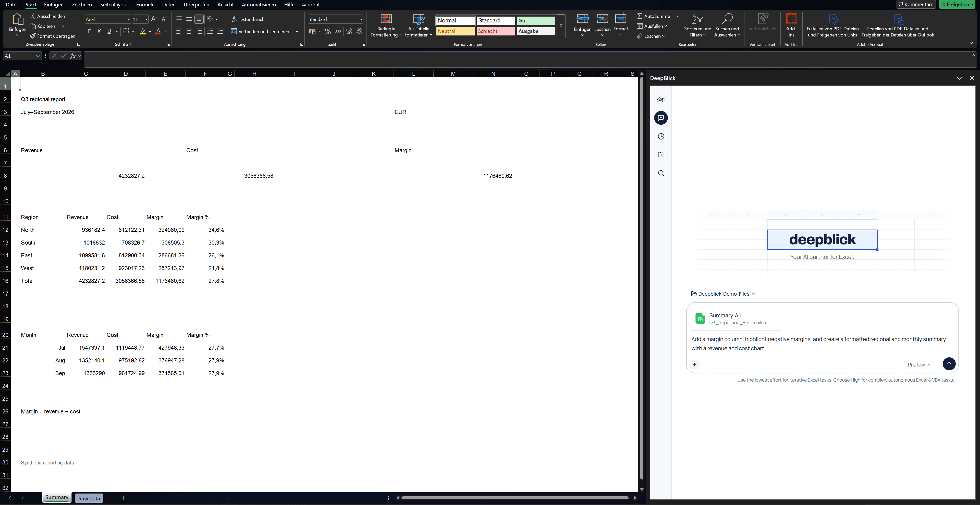Screen dimensions: 980x505
Task: Open DeepBlick new chat icon
Action: pyautogui.click(x=661, y=118)
